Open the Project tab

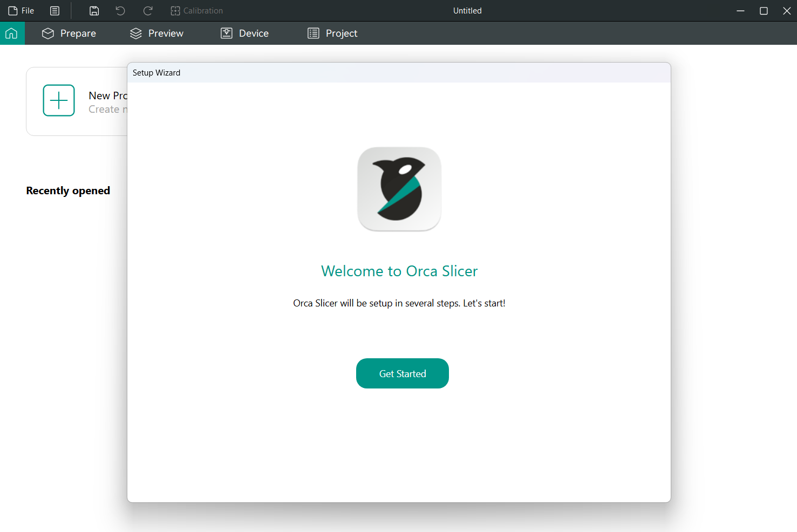[332, 33]
